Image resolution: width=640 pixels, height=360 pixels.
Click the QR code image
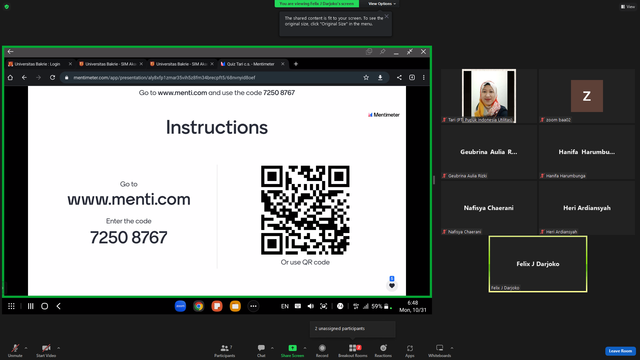tap(305, 210)
